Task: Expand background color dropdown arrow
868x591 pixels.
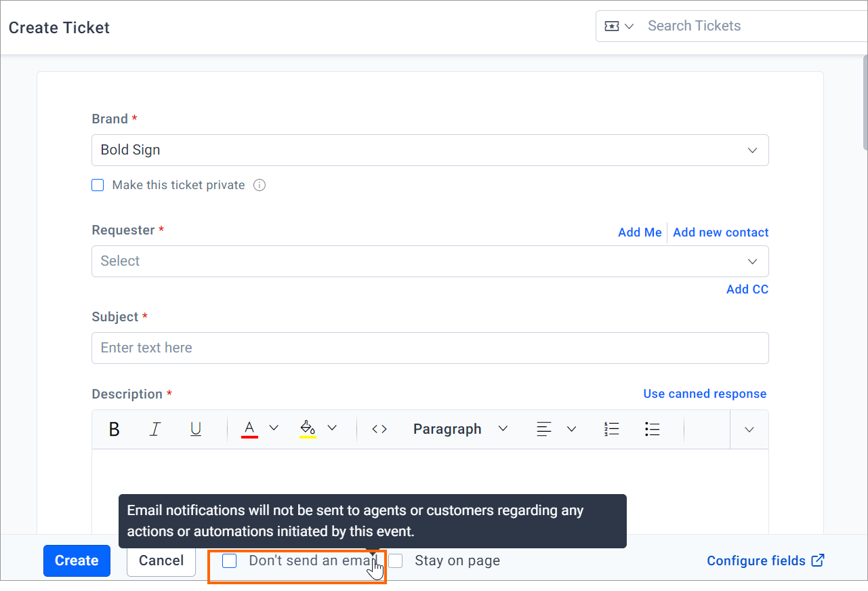Action: pyautogui.click(x=332, y=428)
